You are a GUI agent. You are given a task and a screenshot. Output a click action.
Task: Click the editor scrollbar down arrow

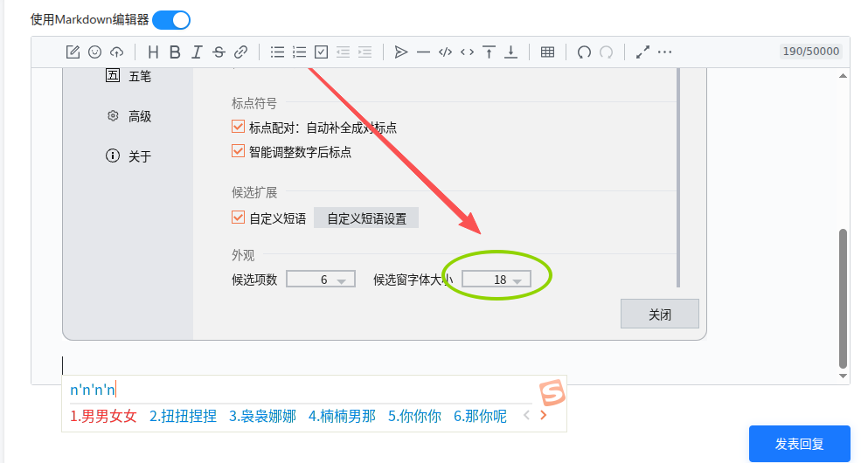click(x=844, y=377)
